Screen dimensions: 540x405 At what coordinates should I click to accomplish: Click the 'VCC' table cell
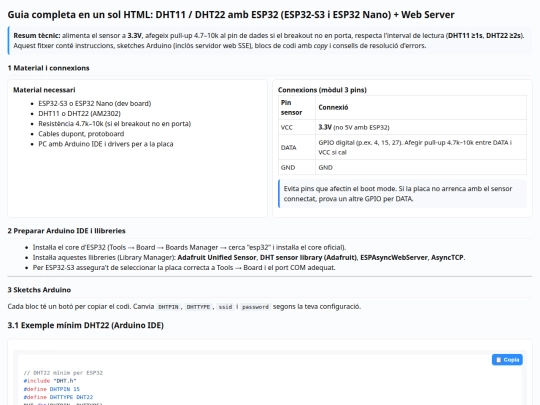coord(297,127)
